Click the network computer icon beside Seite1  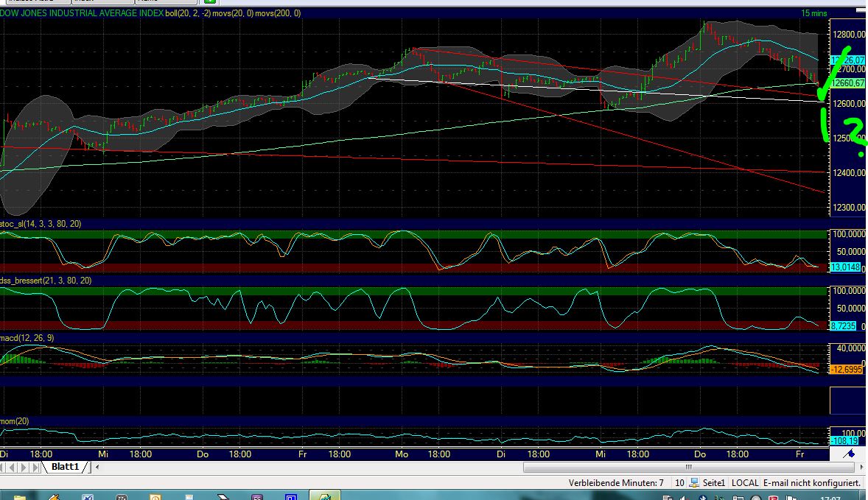693,482
